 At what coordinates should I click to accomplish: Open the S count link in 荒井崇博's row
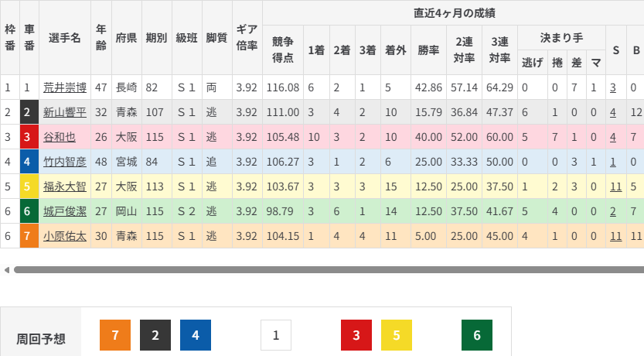[x=612, y=88]
